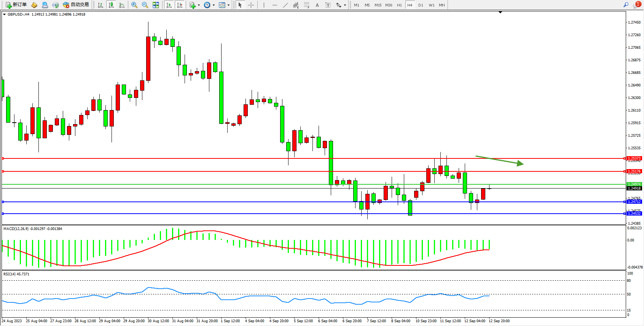The width and height of the screenshot is (644, 326).
Task: Open the periodicity clock dropdown arrow
Action: click(214, 5)
